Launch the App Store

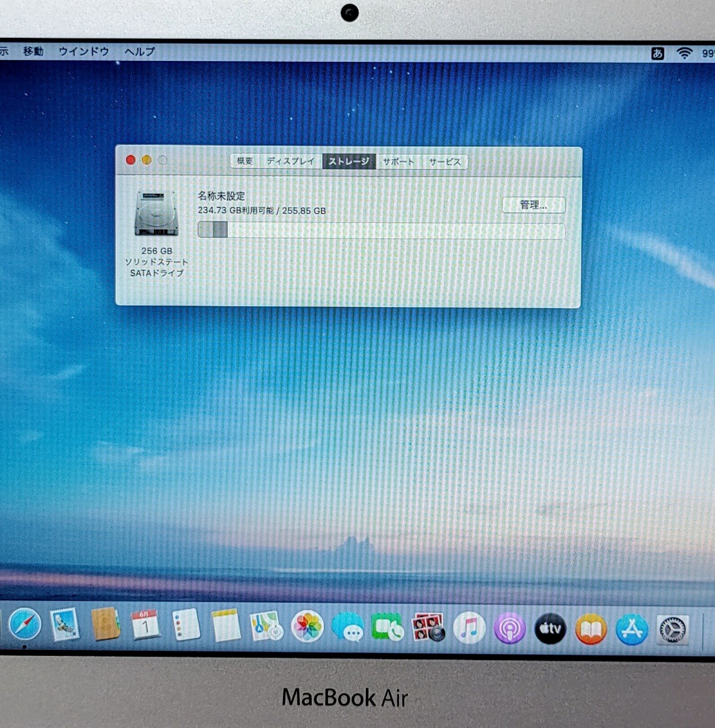(632, 629)
